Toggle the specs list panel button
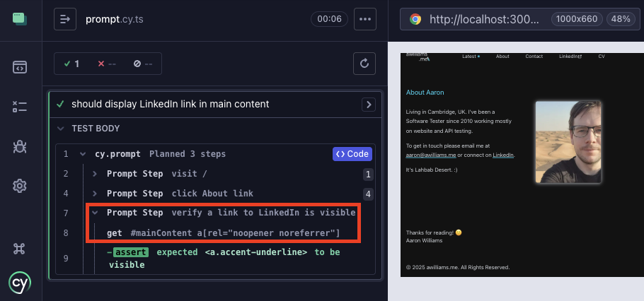This screenshot has width=644, height=301. pos(65,19)
